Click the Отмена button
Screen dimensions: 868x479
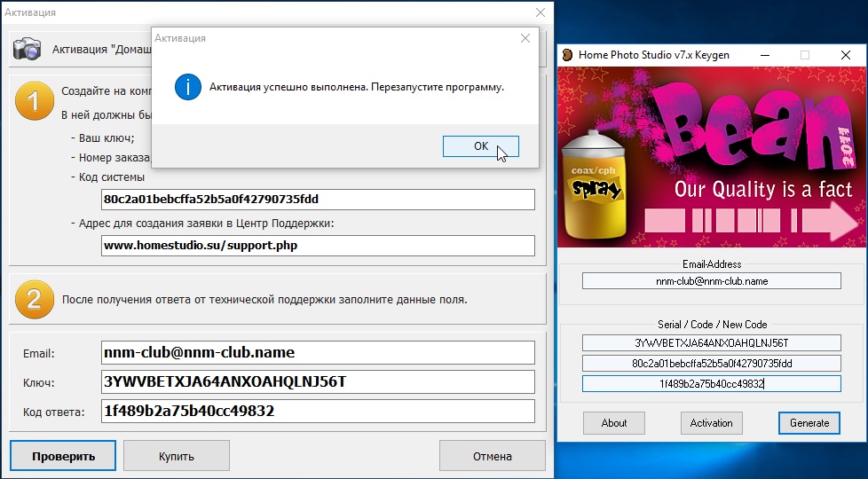(x=492, y=456)
